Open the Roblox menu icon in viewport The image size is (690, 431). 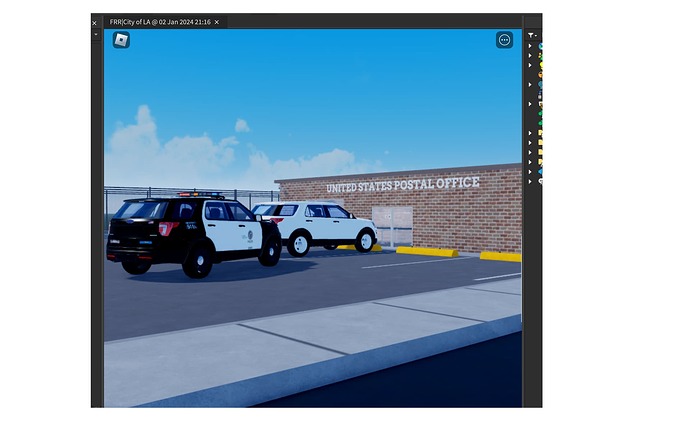121,40
